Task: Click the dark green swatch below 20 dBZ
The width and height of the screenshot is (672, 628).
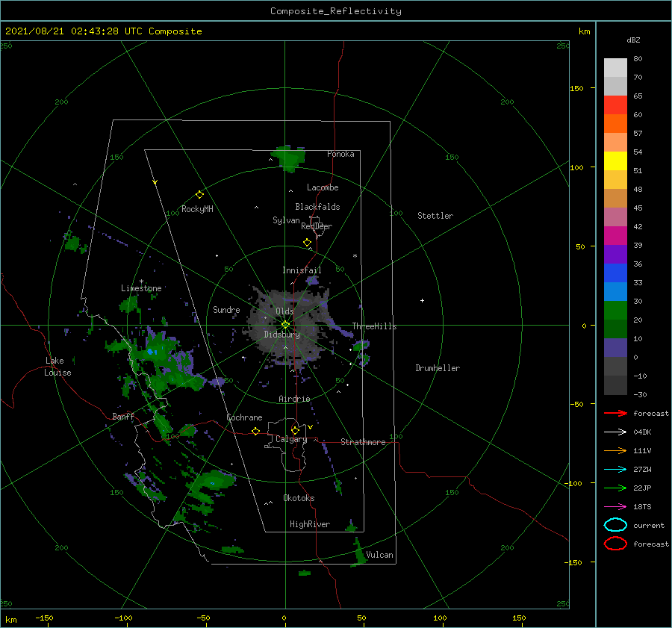Action: (x=615, y=329)
